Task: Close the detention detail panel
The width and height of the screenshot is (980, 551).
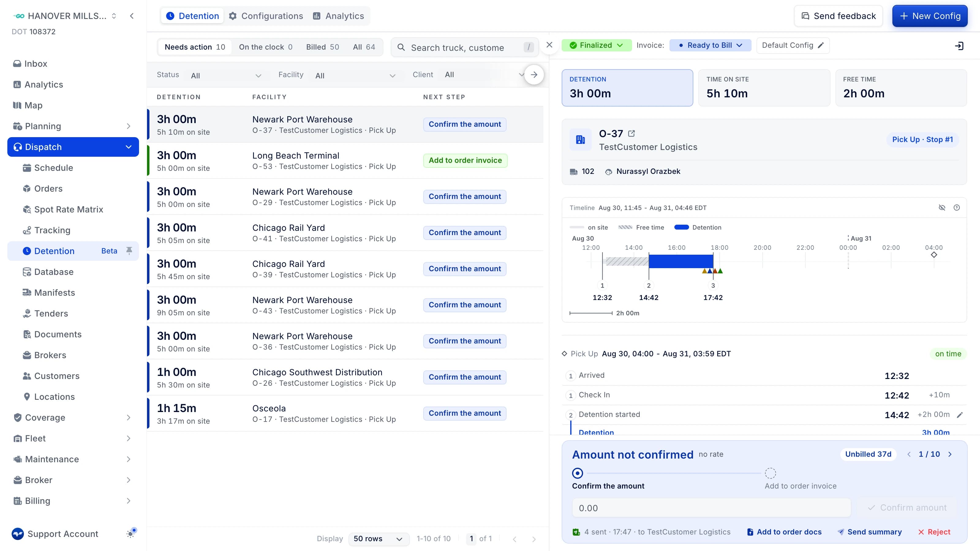Action: pos(549,45)
